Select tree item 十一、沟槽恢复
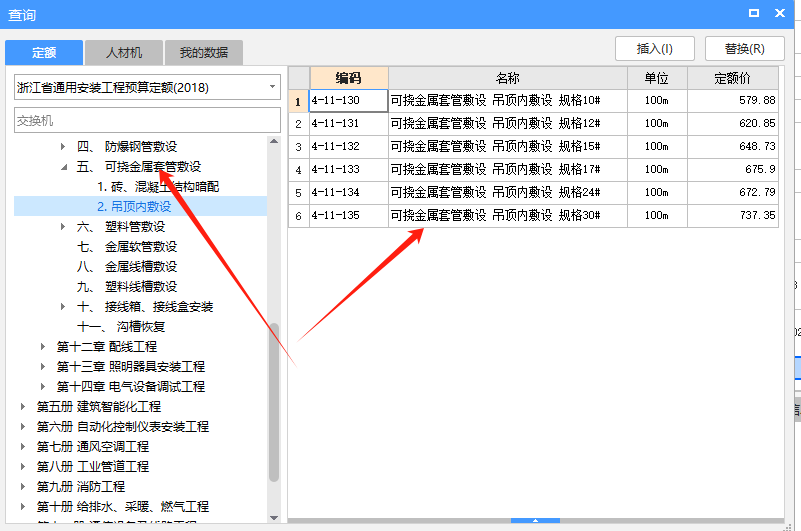 pos(121,327)
